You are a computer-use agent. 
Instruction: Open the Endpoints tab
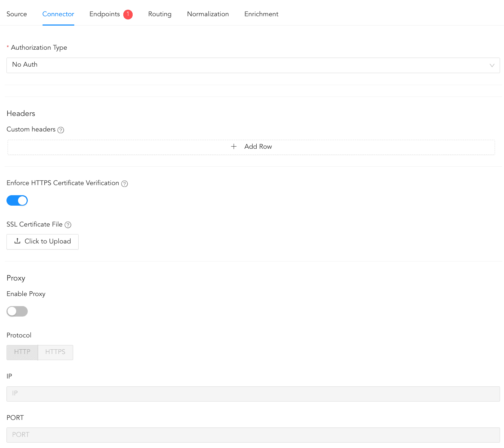[x=105, y=14]
